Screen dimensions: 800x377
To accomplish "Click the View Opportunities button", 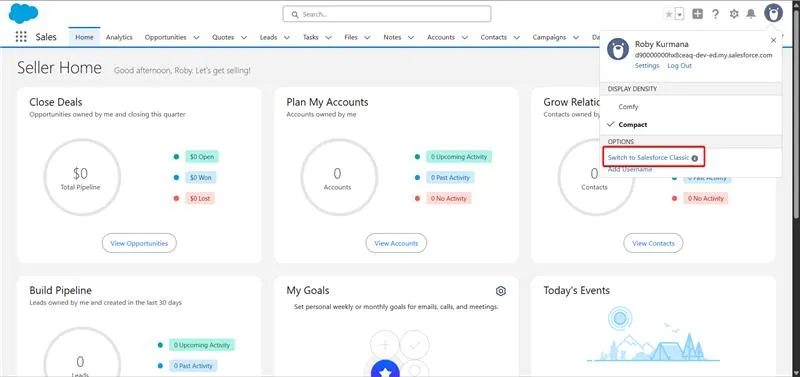I will point(139,243).
